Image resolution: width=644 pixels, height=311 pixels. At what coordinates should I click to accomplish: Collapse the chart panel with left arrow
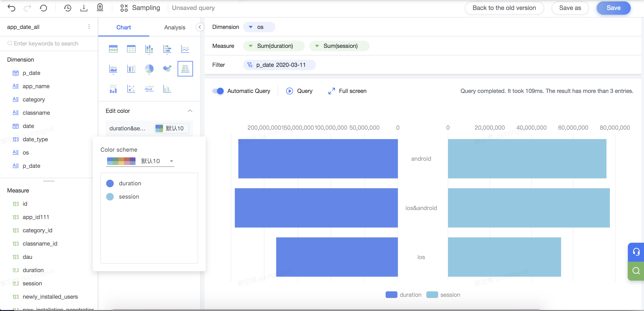click(200, 27)
